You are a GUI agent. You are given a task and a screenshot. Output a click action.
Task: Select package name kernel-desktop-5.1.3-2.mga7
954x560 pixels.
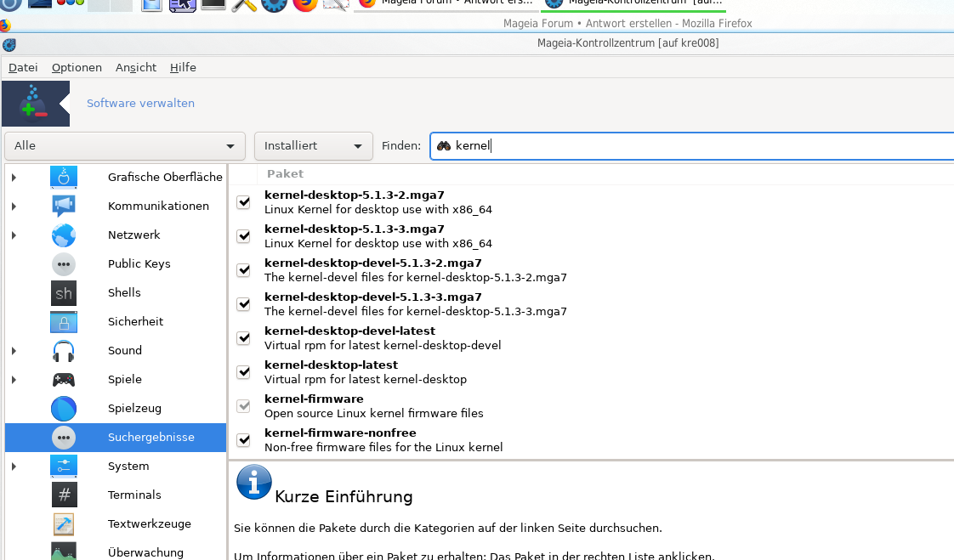[x=354, y=195]
